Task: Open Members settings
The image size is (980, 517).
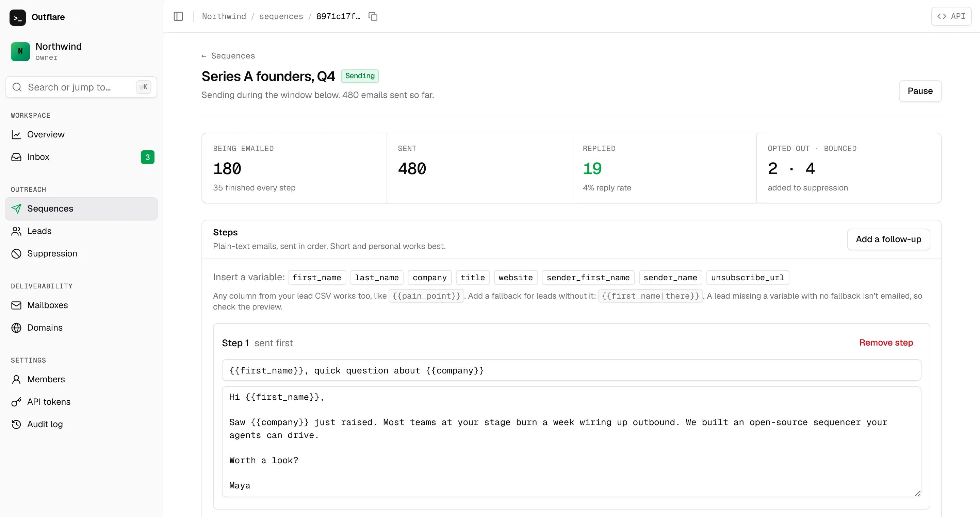Action: click(x=81, y=379)
